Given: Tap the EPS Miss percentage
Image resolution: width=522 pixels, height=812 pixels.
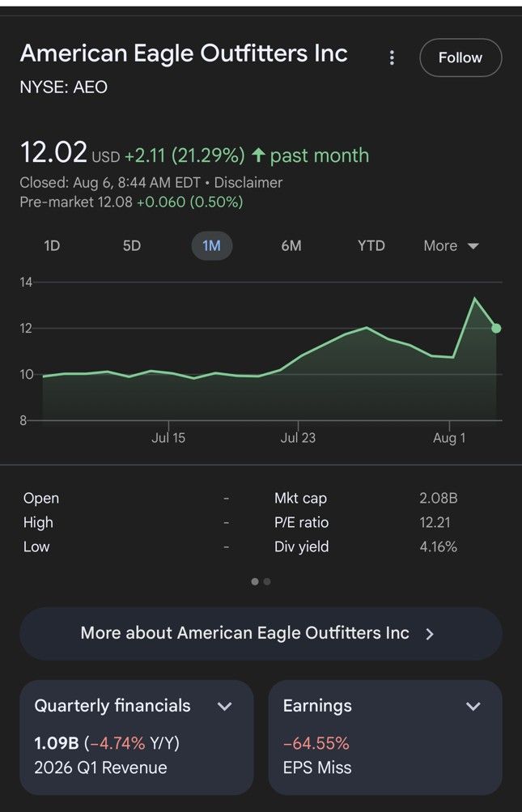Looking at the screenshot, I should tap(316, 744).
